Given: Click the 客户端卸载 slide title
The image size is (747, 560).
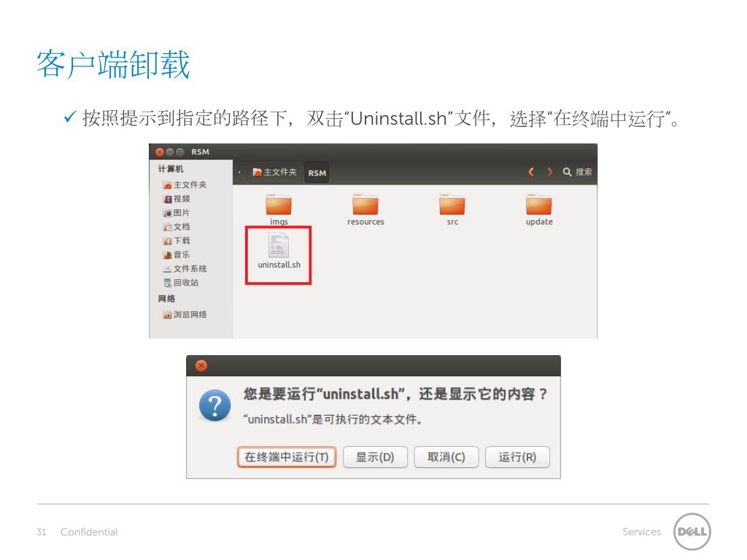Looking at the screenshot, I should pyautogui.click(x=113, y=64).
